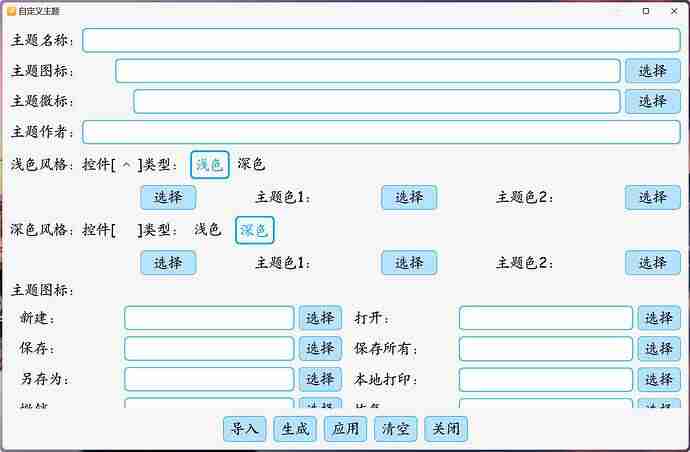690x452 pixels.
Task: Click 选择 beside the 主题徽标 field
Action: click(x=653, y=101)
